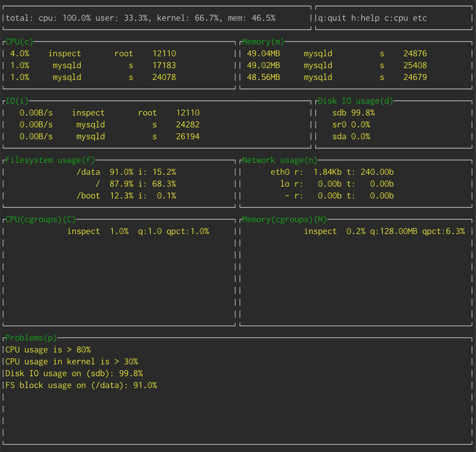The height and width of the screenshot is (452, 476).
Task: Click the 240.00b eth0 transmit rate
Action: [377, 172]
